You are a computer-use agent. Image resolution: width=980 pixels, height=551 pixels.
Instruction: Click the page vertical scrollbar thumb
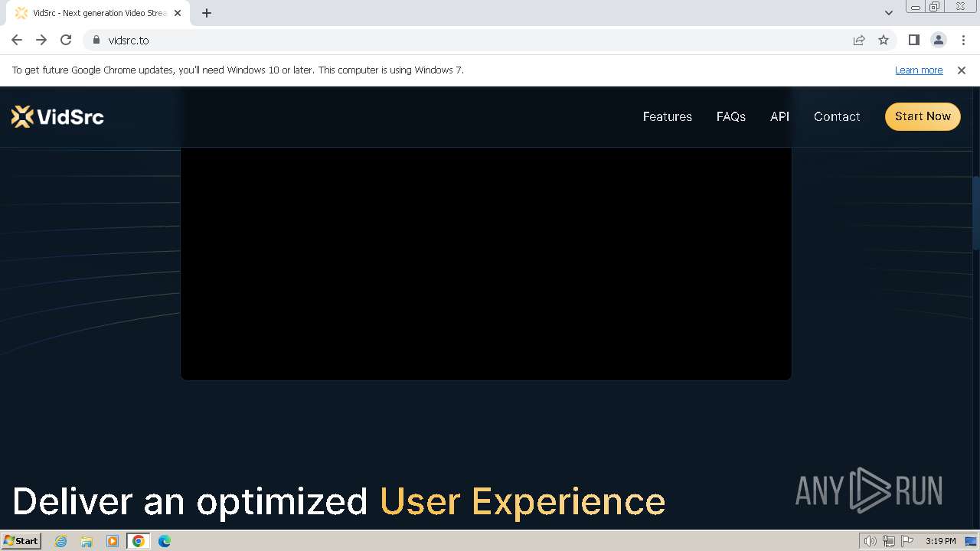tap(975, 213)
